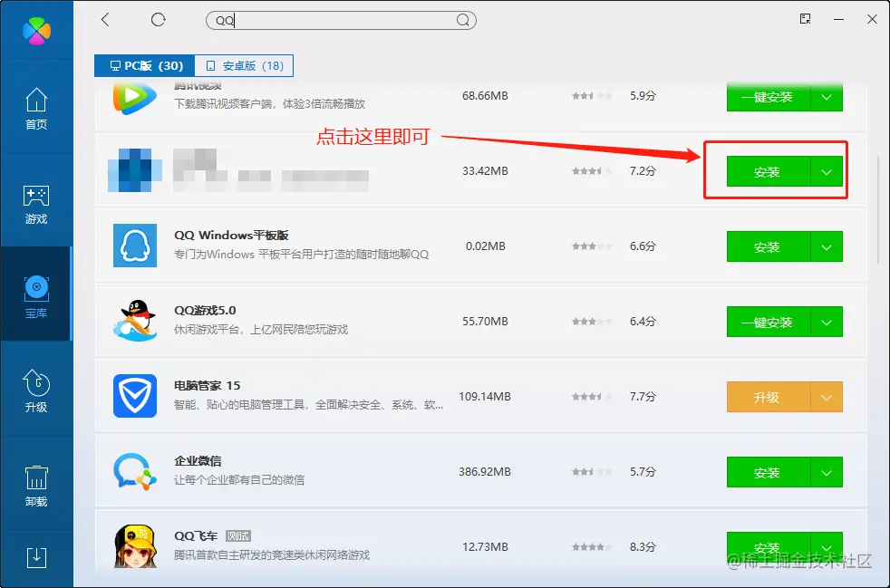This screenshot has width=890, height=588.
Task: Click the 腾讯视频 app icon
Action: pos(134,98)
